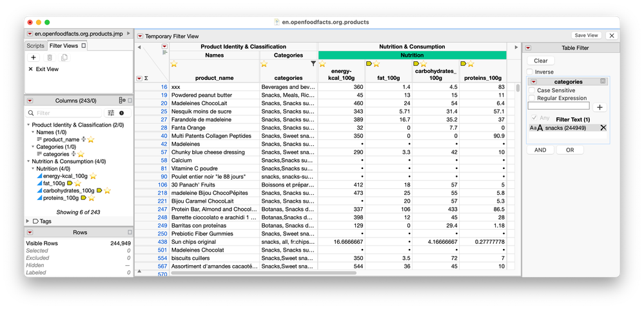Open the Temporary Filter View red triangle menu
Image resolution: width=644 pixels, height=309 pixels.
[140, 36]
